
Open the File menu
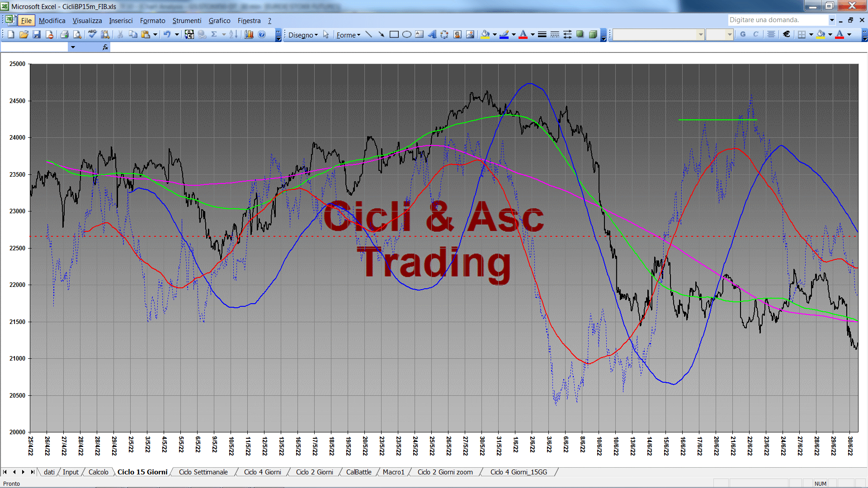click(26, 21)
